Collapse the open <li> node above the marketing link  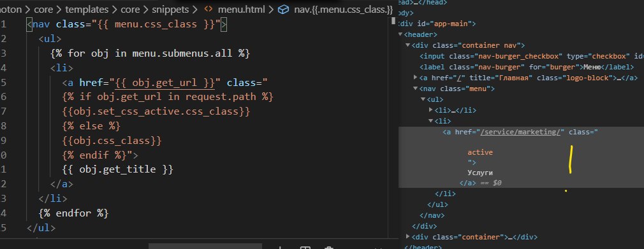(430, 120)
